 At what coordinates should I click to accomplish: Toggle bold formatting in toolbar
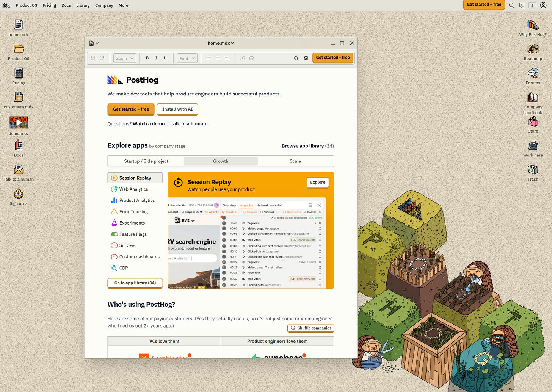coord(147,58)
